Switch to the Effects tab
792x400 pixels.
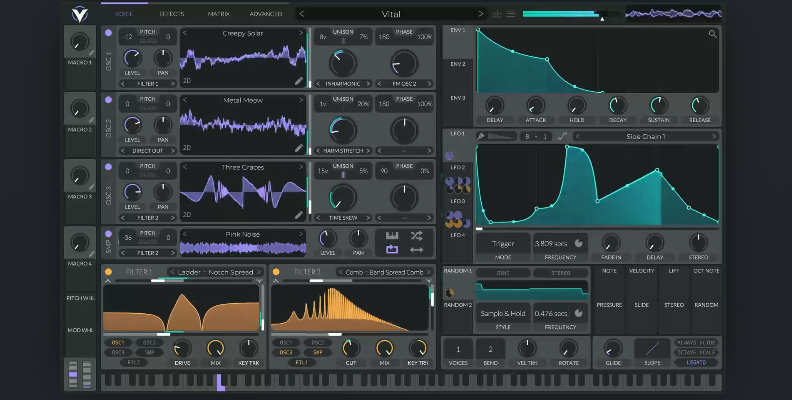tap(171, 14)
